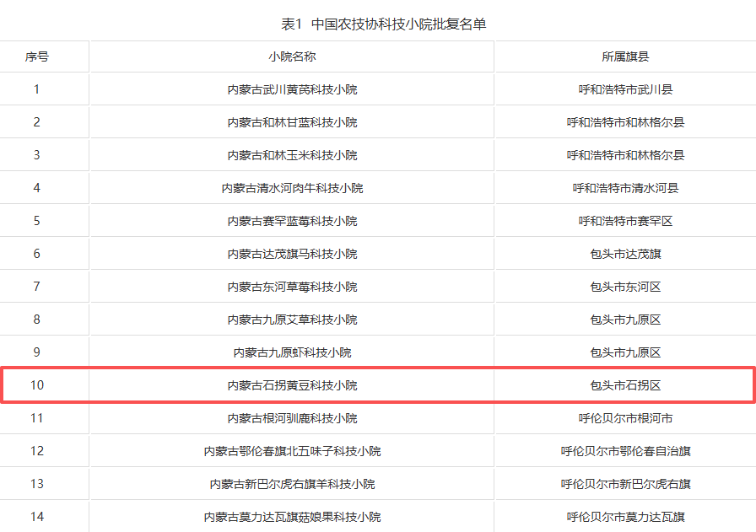Click 包头市石拐区 cell
Screen dimensions: 756x532
click(x=625, y=385)
